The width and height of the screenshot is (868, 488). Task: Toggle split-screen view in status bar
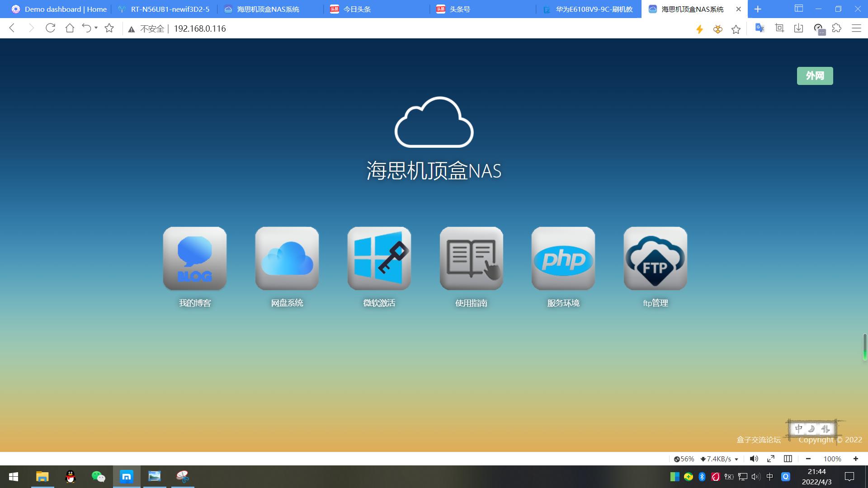(x=788, y=459)
